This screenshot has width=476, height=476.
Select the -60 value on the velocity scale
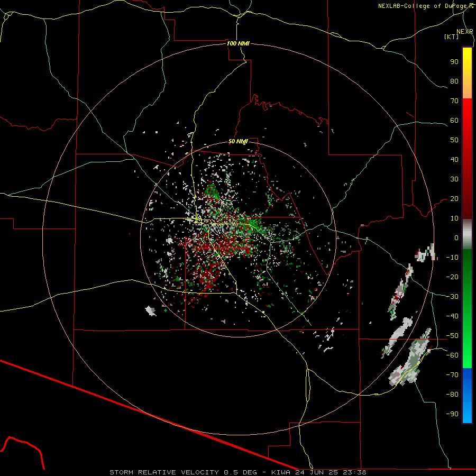pyautogui.click(x=452, y=355)
